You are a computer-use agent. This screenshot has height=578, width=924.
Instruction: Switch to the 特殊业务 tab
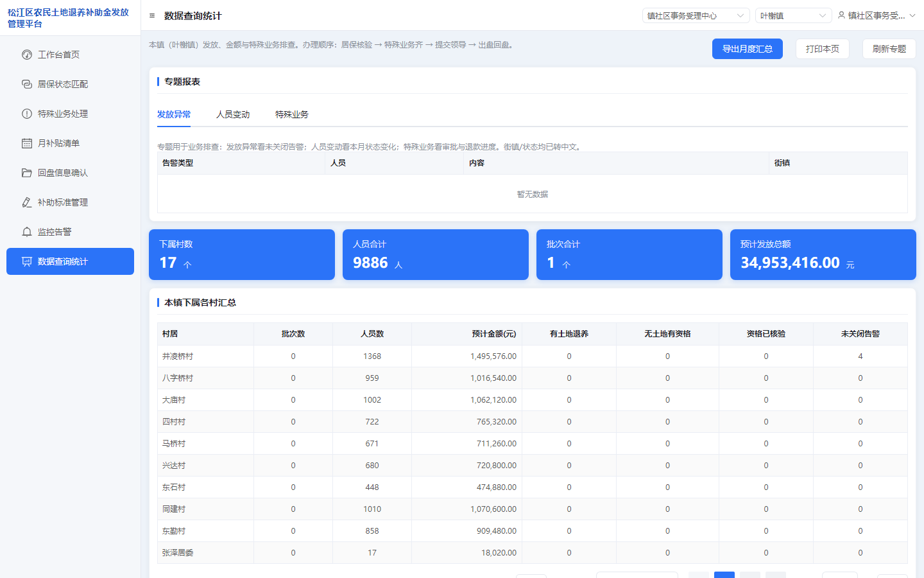point(292,114)
